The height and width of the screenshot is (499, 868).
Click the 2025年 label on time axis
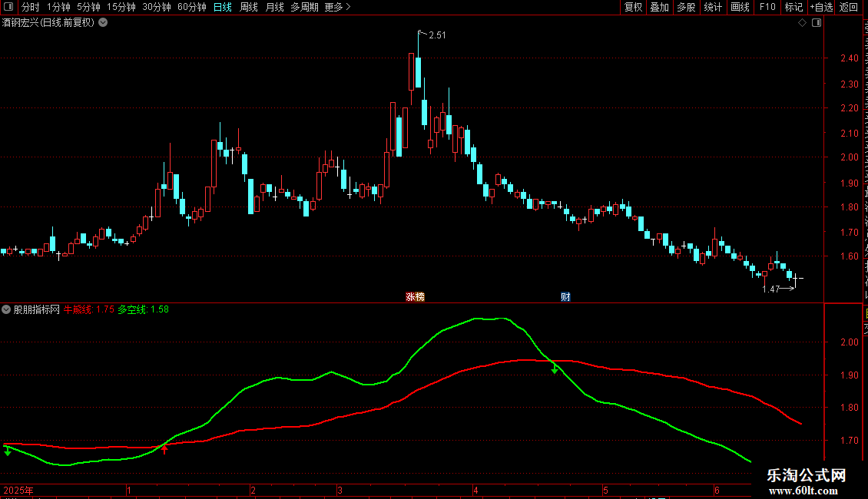18,491
